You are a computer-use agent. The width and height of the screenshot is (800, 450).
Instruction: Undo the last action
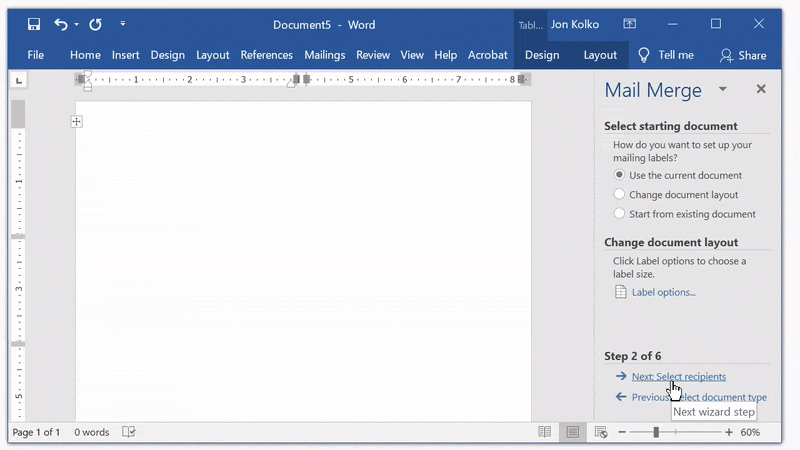[61, 24]
